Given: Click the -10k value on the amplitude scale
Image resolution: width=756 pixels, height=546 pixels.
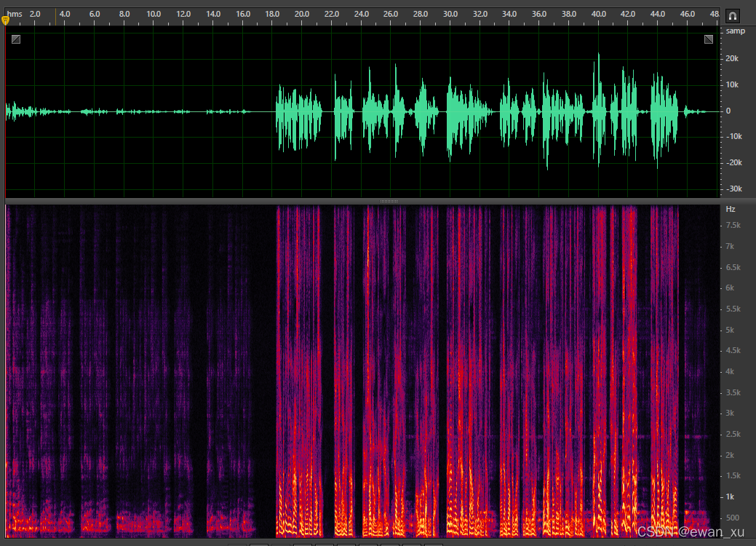Looking at the screenshot, I should click(734, 137).
